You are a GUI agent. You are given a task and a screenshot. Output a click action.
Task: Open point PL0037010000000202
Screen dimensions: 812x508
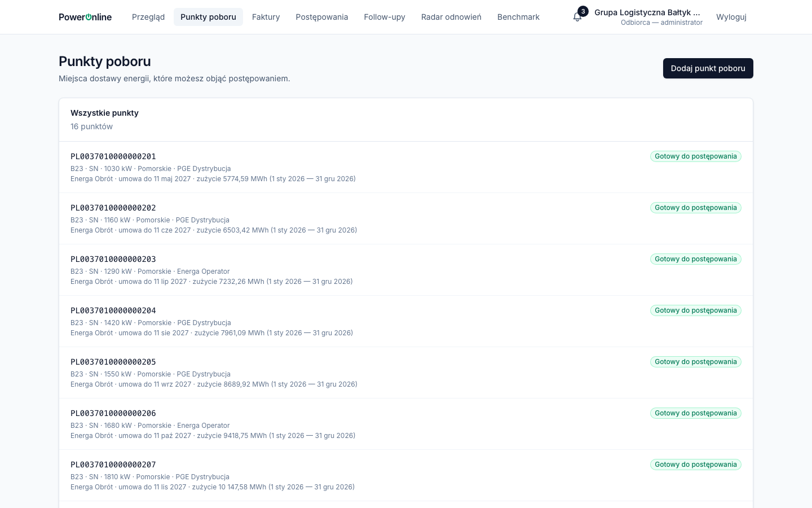tap(113, 208)
